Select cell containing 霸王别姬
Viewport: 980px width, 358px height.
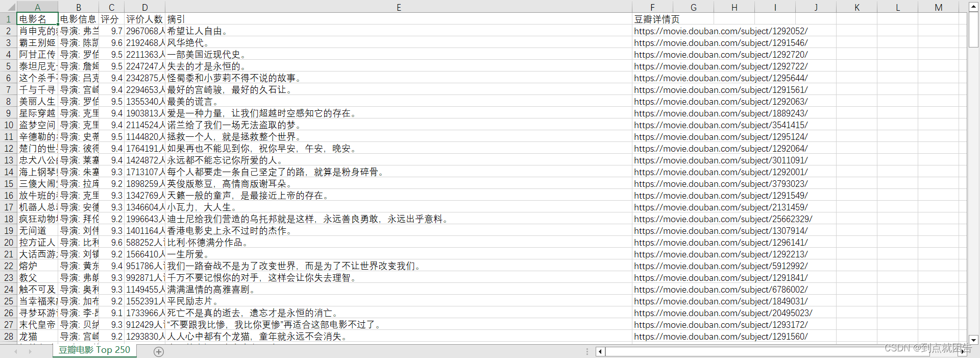[x=37, y=43]
